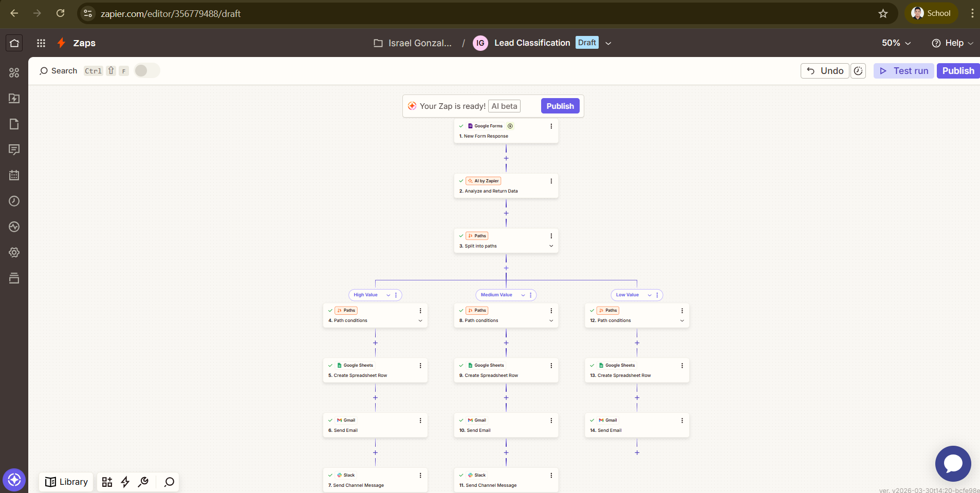Screen dimensions: 980x493
Task: Click the Test run button
Action: click(903, 70)
